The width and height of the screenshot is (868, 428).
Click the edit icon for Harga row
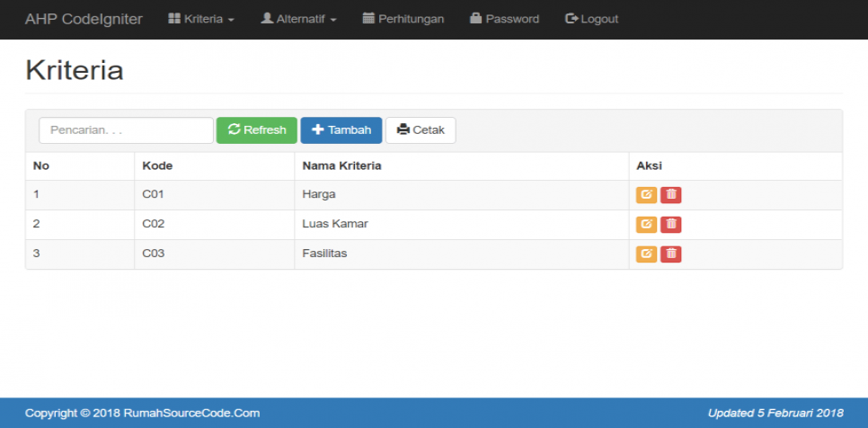tap(646, 195)
